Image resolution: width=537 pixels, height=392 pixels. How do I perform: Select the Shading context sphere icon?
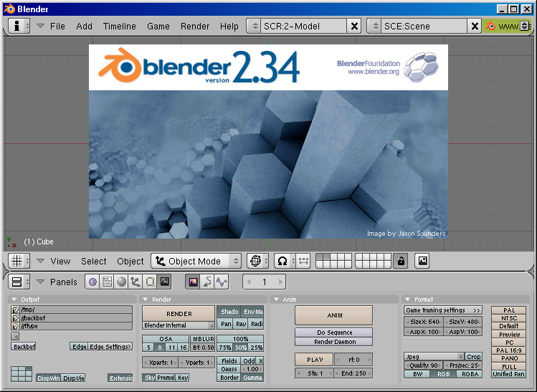coord(121,282)
